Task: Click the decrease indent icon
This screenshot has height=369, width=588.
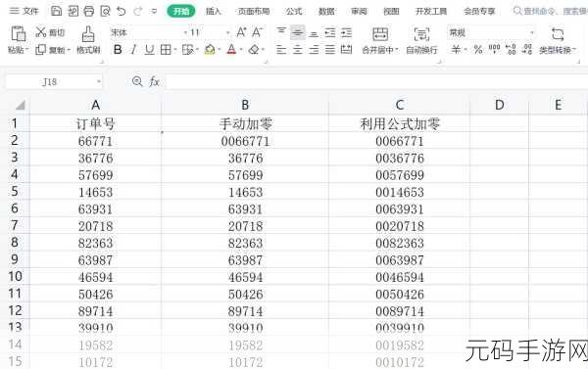Action: point(330,33)
